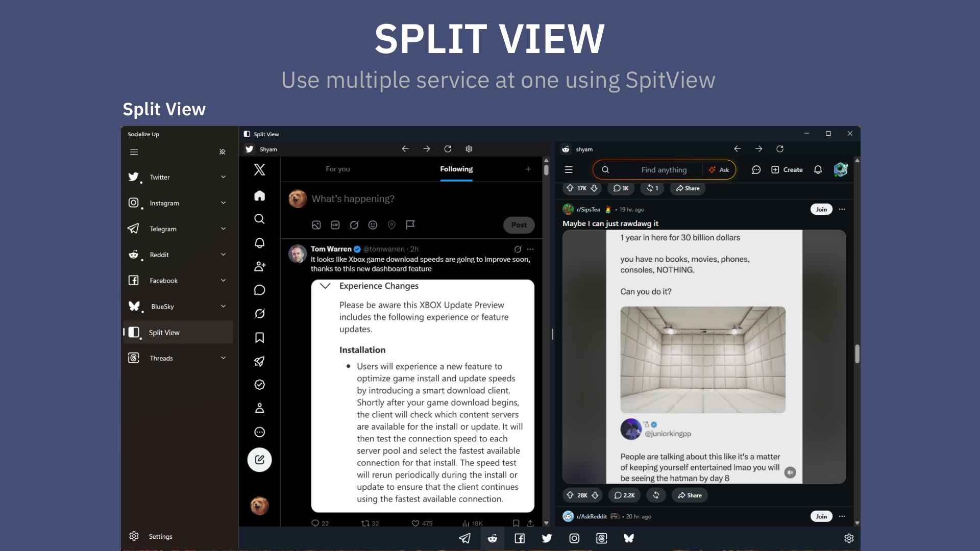Image resolution: width=980 pixels, height=551 pixels.
Task: Click the Reddit pane scrollbar thumb
Action: point(857,354)
